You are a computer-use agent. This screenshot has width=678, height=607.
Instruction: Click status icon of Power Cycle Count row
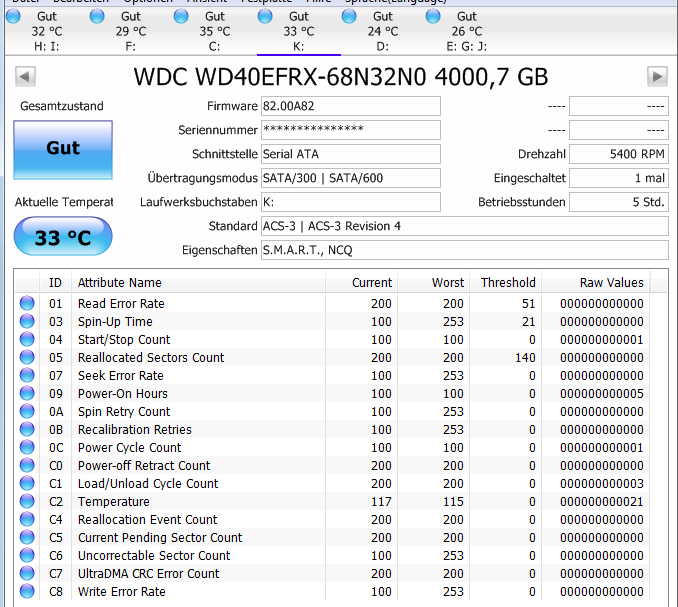[x=27, y=447]
